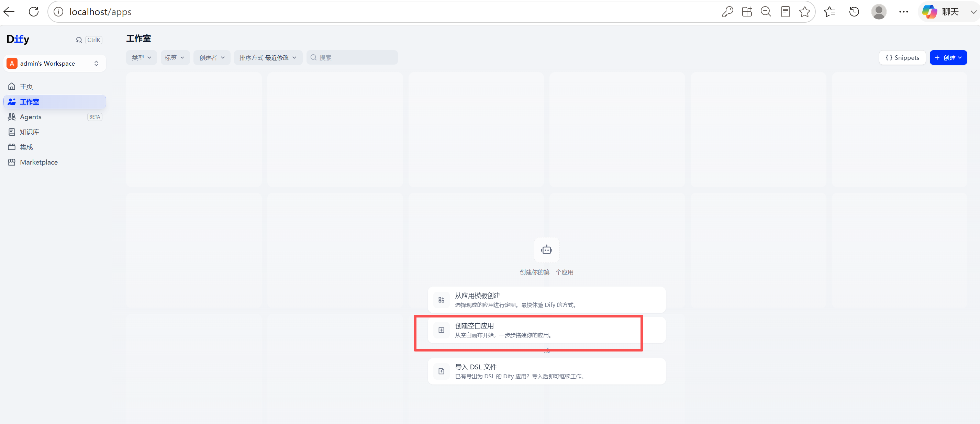Open 排序方式 最近修改 sort dropdown
The image size is (980, 424).
tap(268, 57)
